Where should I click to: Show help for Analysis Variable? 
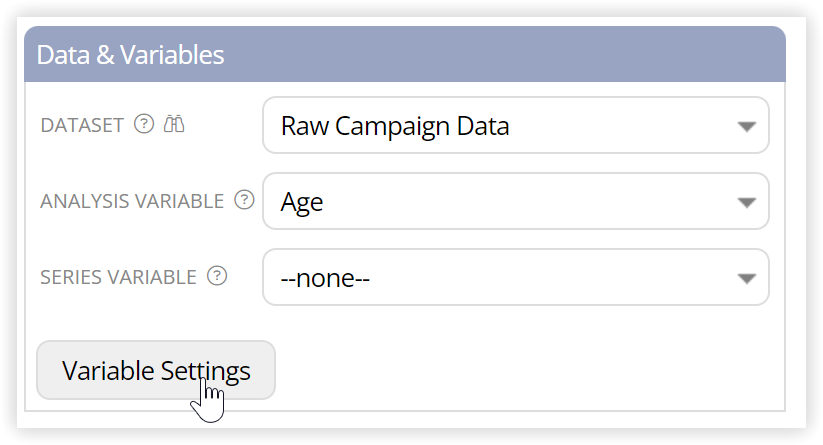coord(244,200)
